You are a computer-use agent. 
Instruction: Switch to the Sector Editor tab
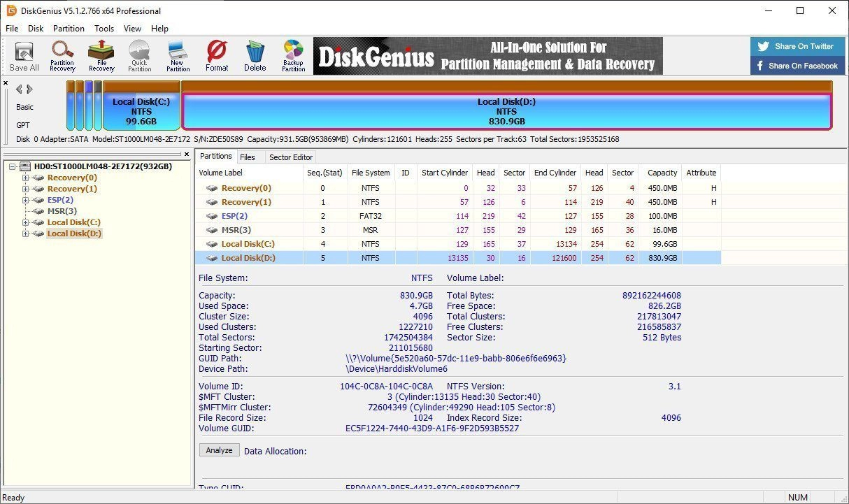291,157
